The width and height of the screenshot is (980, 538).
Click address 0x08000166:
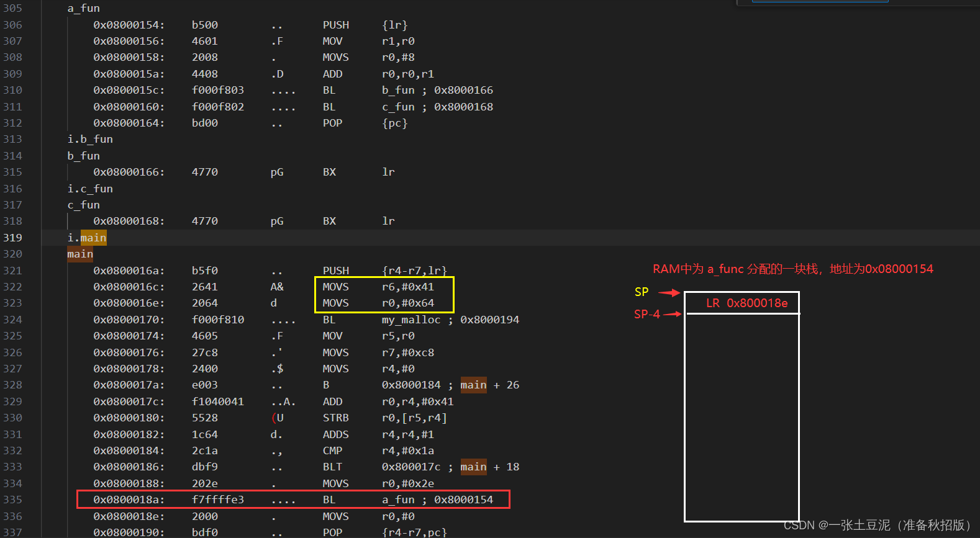pyautogui.click(x=129, y=172)
